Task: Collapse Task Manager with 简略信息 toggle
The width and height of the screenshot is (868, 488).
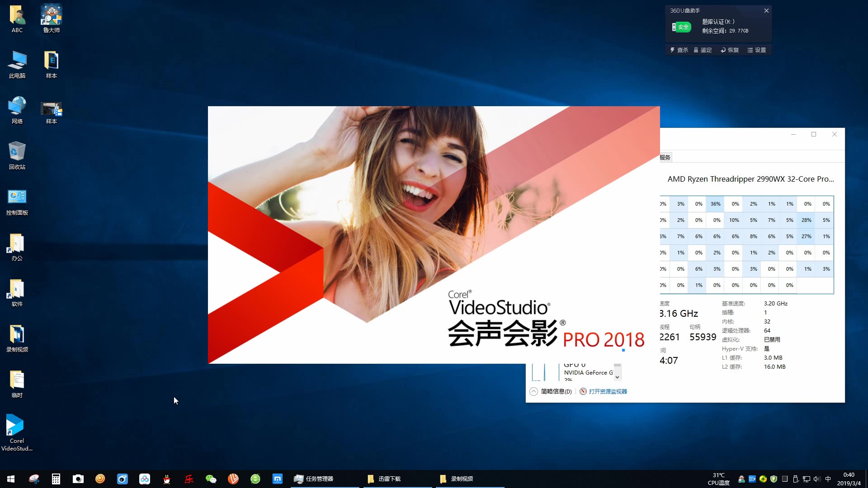Action: click(551, 391)
